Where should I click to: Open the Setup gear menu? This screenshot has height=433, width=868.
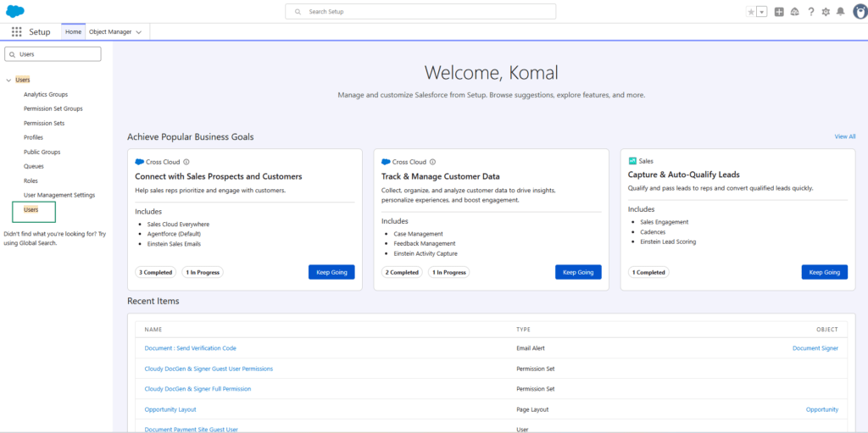[826, 12]
